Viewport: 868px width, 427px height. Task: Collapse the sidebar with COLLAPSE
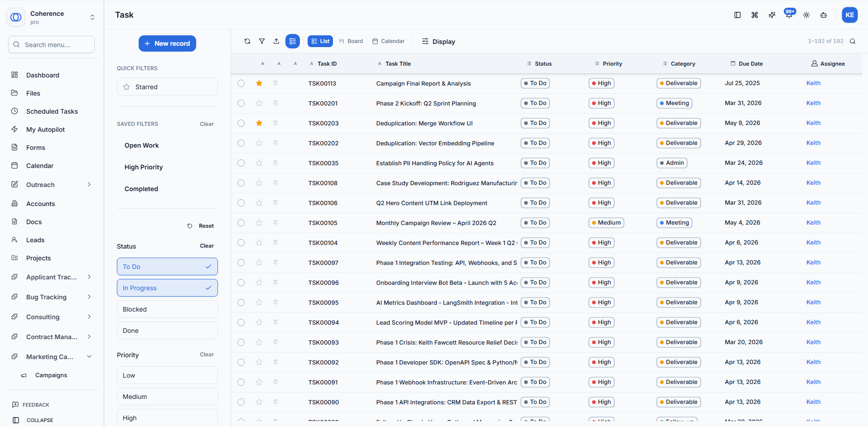pos(33,420)
